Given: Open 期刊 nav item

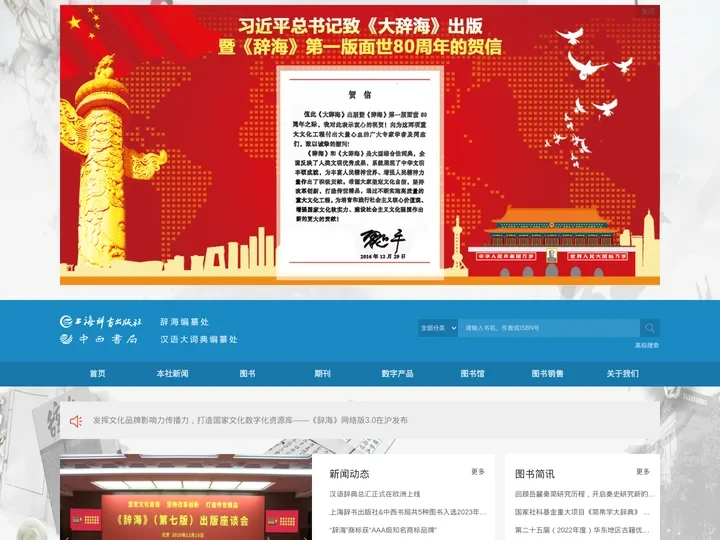Looking at the screenshot, I should [x=322, y=374].
